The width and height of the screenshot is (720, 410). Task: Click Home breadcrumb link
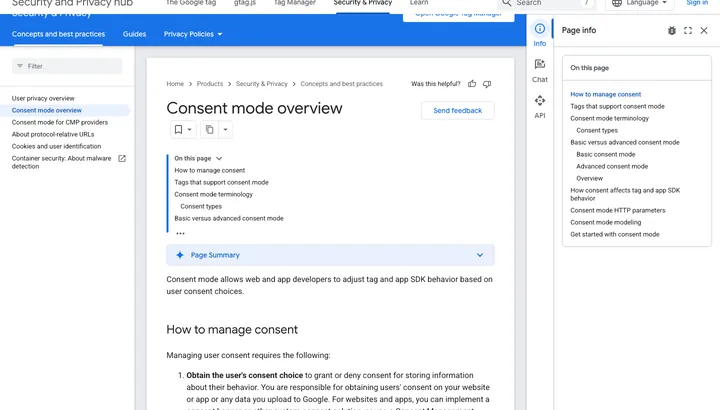pos(175,84)
